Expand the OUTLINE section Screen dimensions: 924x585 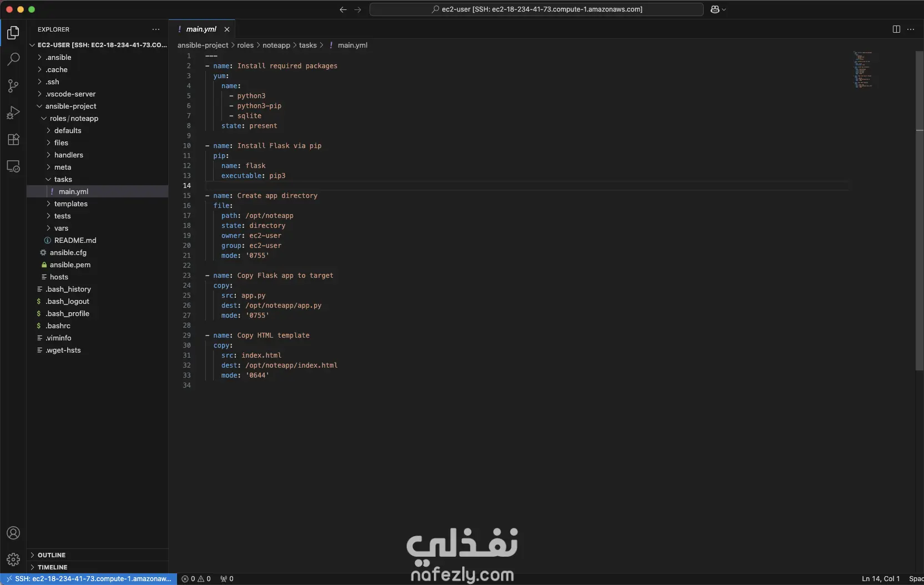[51, 555]
